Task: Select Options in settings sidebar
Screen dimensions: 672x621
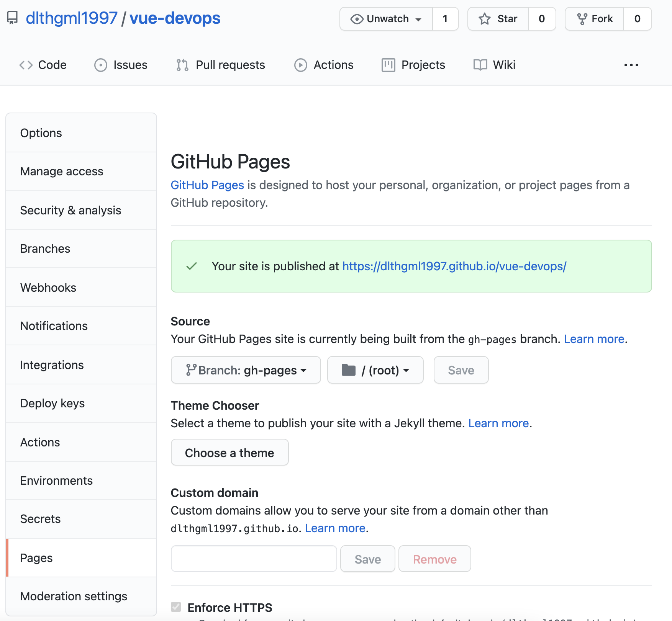Action: pos(81,133)
